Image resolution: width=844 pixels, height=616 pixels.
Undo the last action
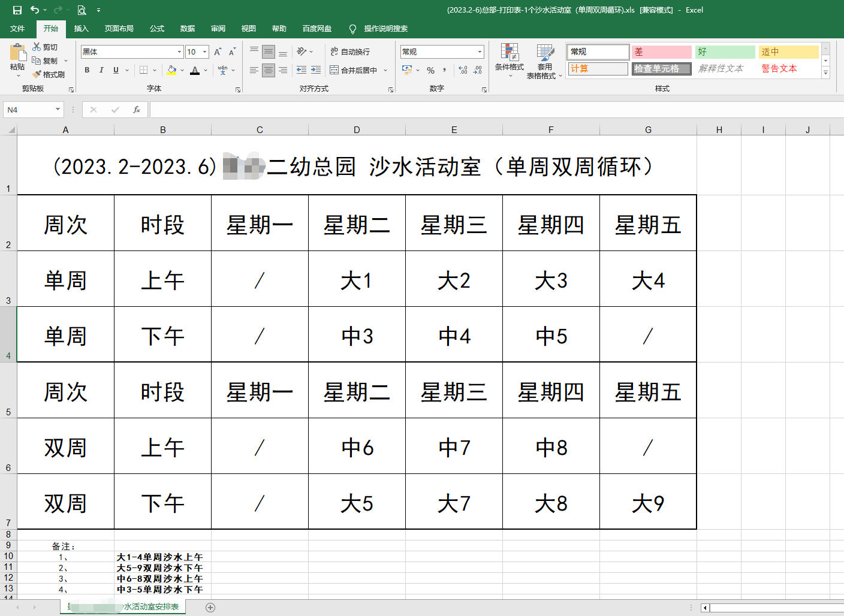pyautogui.click(x=35, y=10)
